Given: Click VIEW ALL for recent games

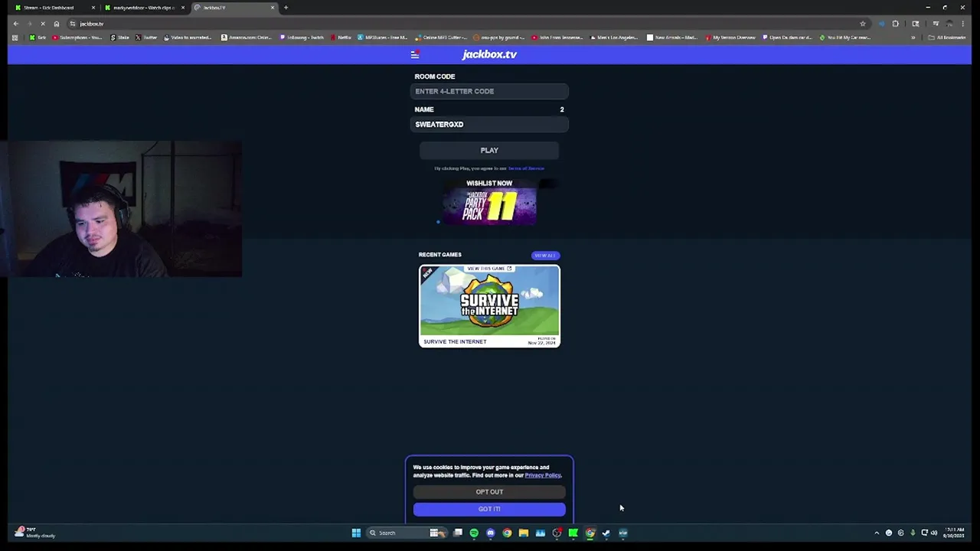Looking at the screenshot, I should coord(545,256).
